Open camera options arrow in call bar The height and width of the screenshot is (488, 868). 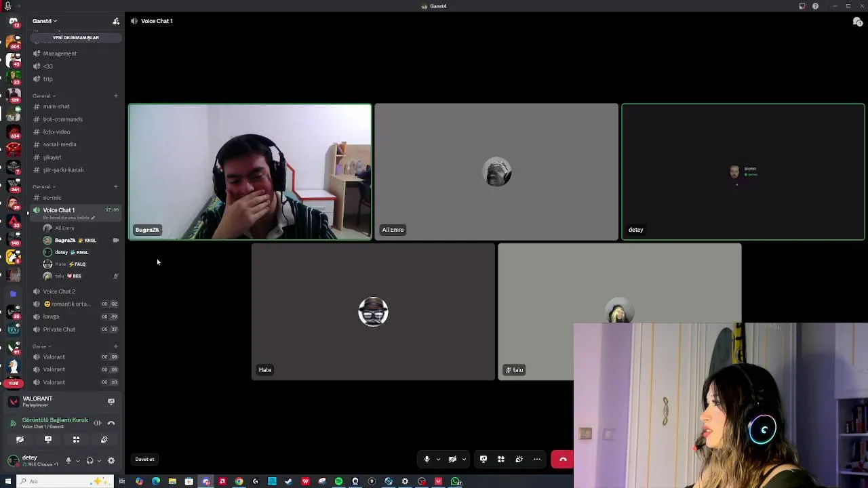pos(464,459)
